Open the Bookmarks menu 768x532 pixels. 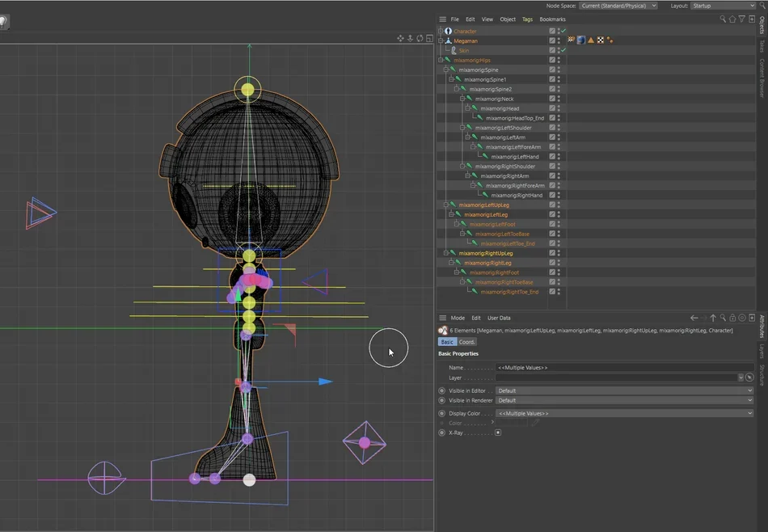pos(552,19)
